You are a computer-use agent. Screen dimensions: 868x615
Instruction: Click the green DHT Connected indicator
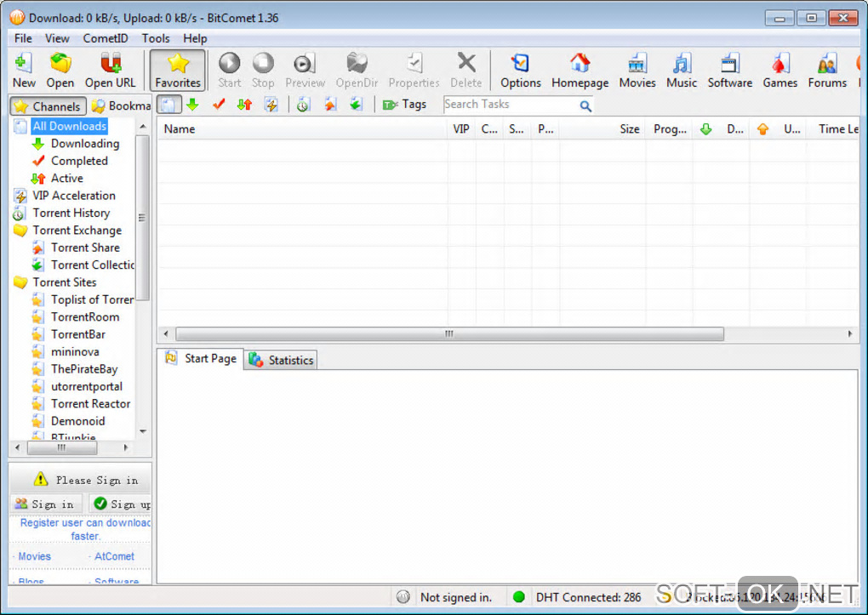point(519,597)
